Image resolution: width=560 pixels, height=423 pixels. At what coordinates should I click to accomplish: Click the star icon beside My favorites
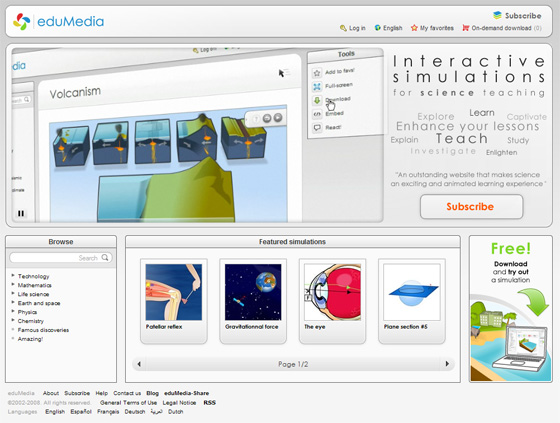pos(414,28)
